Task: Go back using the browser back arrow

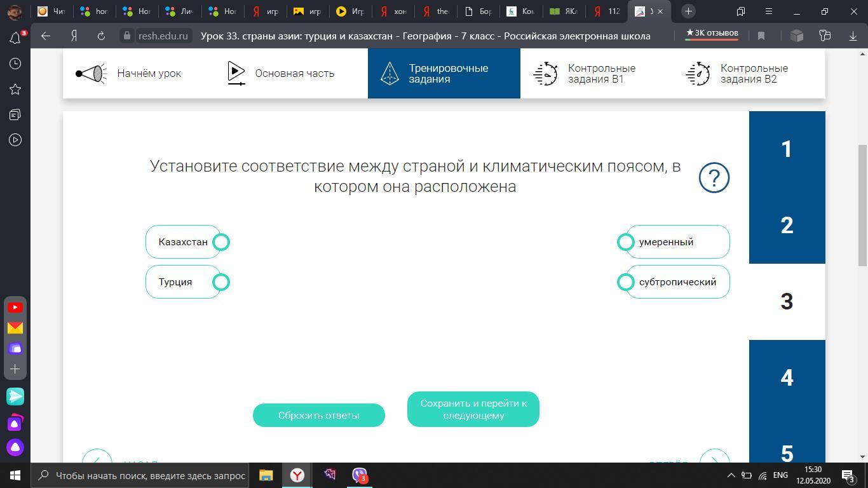Action: coord(46,36)
